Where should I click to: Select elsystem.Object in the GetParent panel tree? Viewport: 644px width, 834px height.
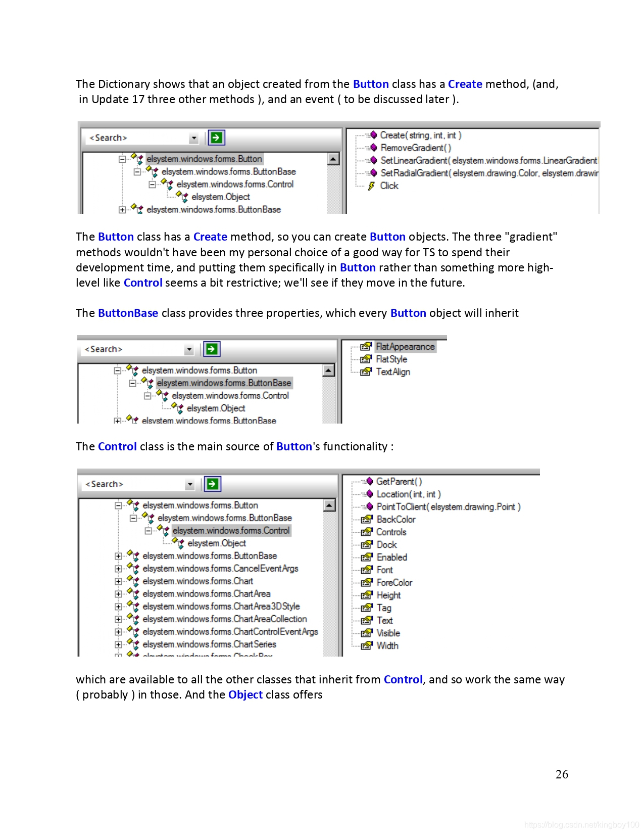tap(217, 543)
